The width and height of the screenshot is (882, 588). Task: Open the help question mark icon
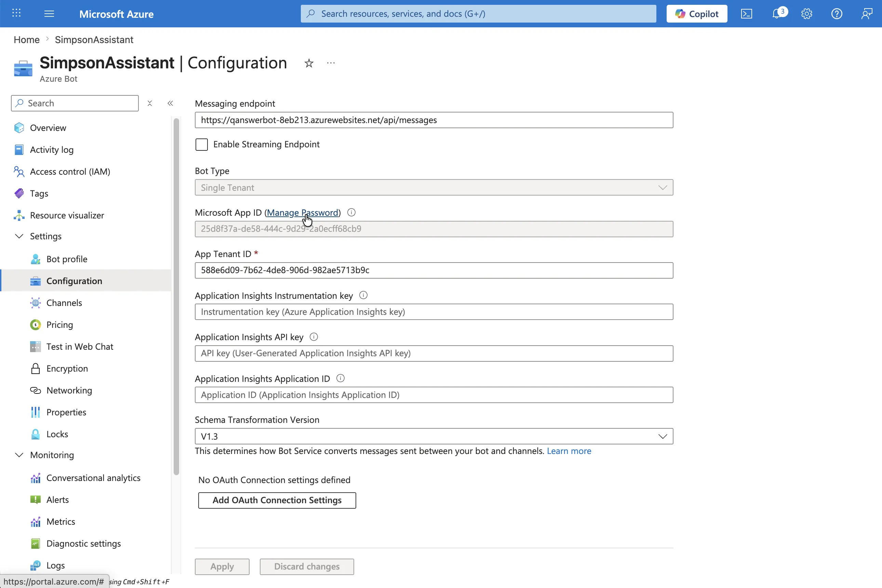(837, 14)
